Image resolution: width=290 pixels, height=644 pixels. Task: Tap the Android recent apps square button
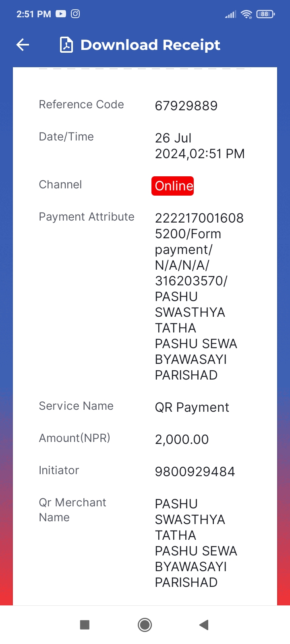click(85, 625)
